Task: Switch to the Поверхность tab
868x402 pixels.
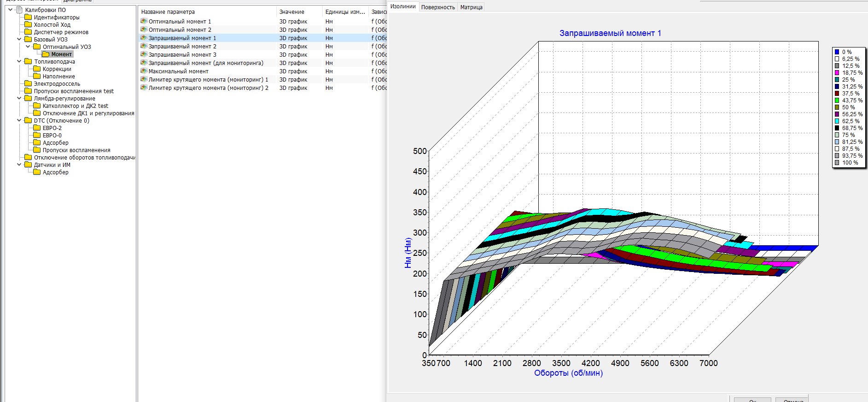Action: point(437,7)
